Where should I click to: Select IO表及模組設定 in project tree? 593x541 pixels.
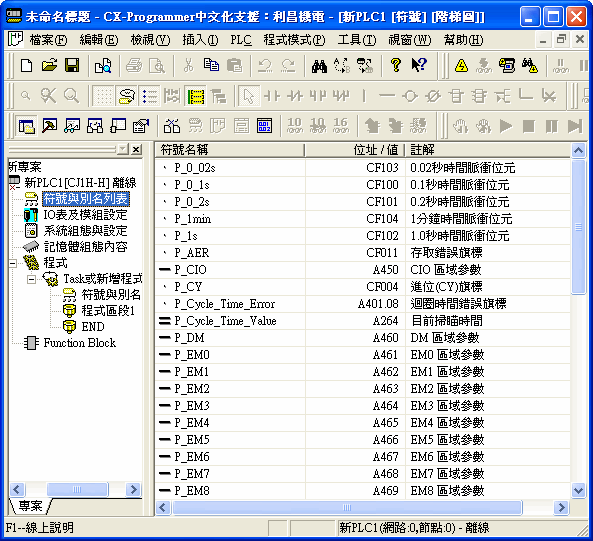pos(85,215)
